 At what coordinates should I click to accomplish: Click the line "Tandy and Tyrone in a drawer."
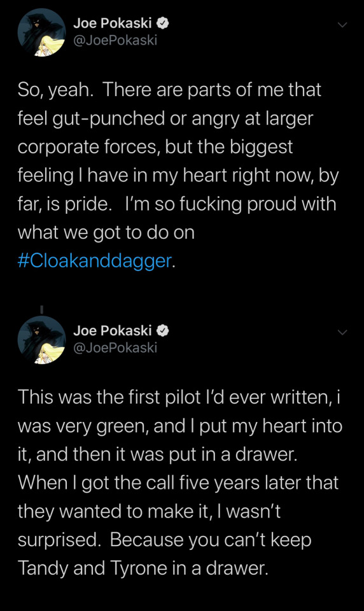[143, 568]
